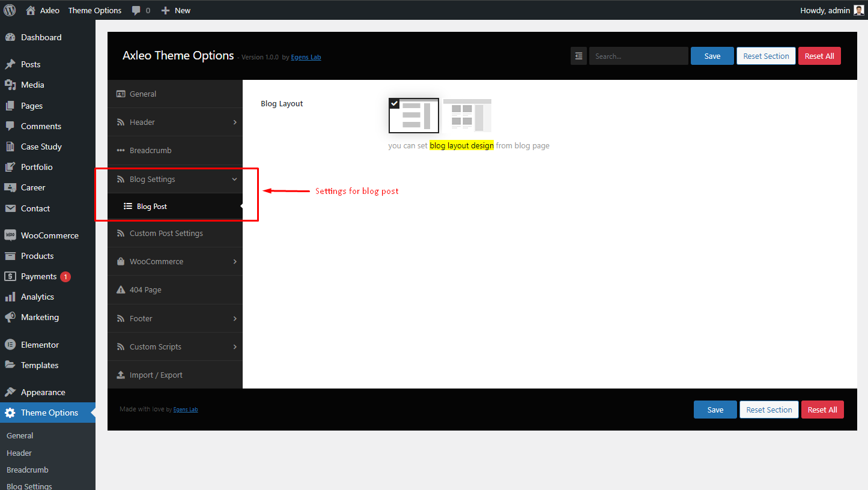Expand the Footer section arrow
868x490 pixels.
235,318
